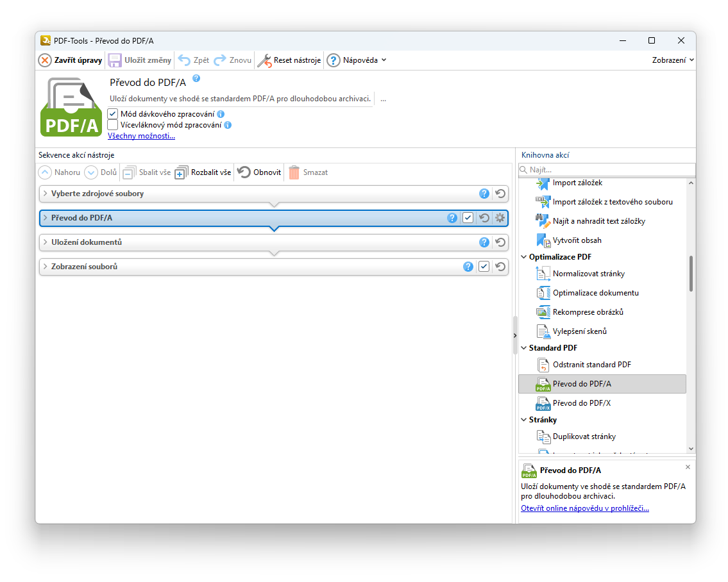Expand the Zobrazení souborů step
The height and width of the screenshot is (582, 728).
tap(45, 267)
